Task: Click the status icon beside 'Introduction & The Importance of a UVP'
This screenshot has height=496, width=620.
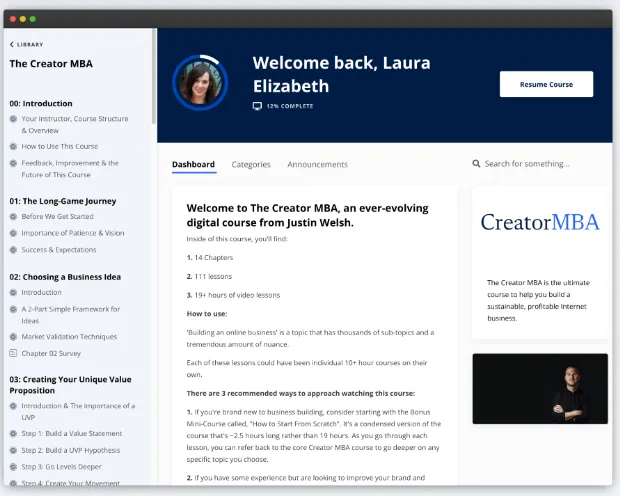Action: 13,406
